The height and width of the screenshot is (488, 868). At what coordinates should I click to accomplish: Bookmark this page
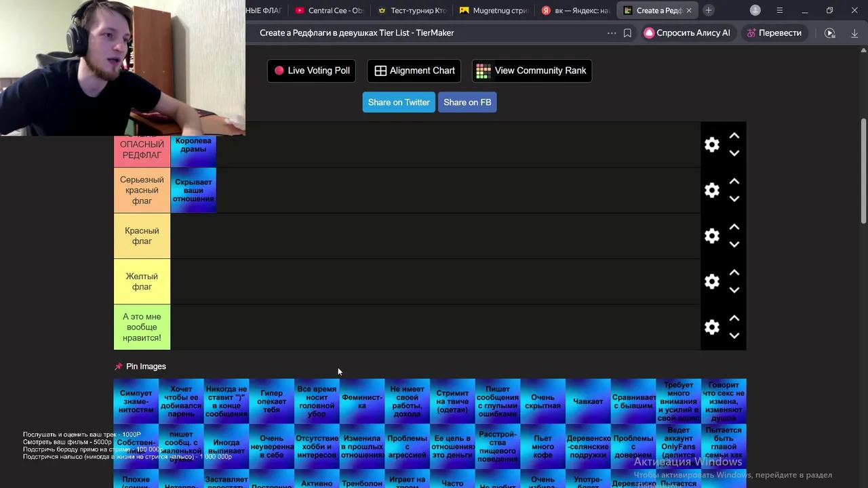(x=627, y=33)
